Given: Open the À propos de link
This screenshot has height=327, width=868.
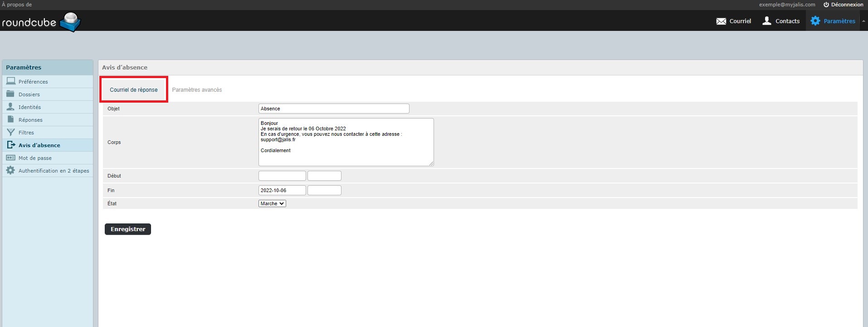Looking at the screenshot, I should (x=17, y=5).
